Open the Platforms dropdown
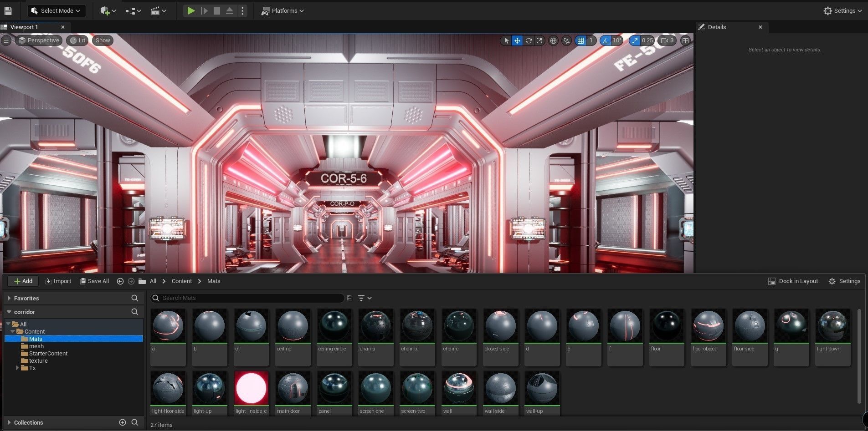The image size is (868, 431). tap(282, 10)
